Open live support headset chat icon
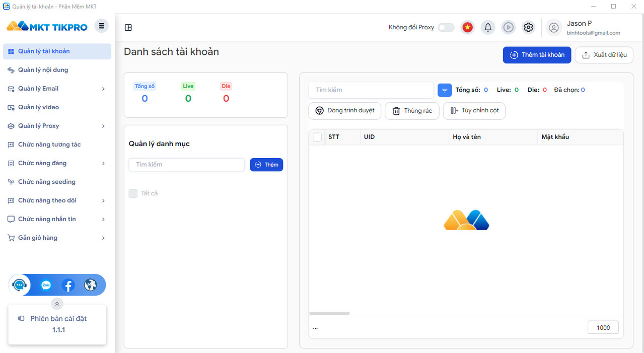Viewport: 644px width, 353px height. [20, 285]
